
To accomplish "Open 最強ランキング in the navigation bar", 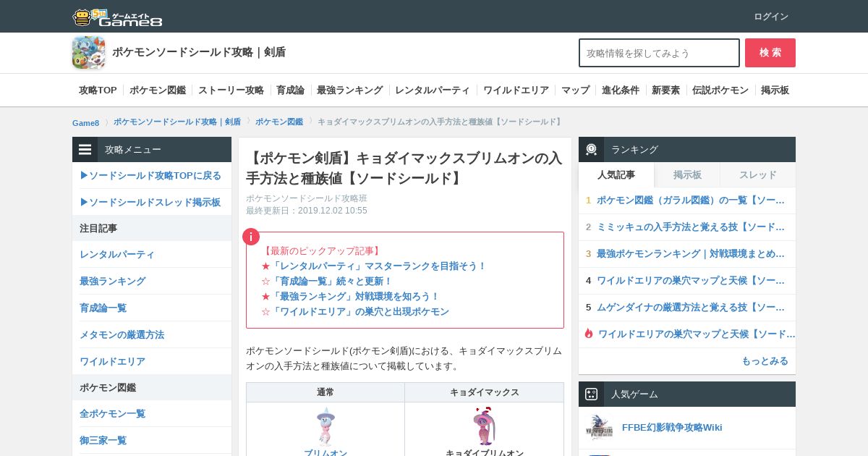I will click(x=349, y=90).
